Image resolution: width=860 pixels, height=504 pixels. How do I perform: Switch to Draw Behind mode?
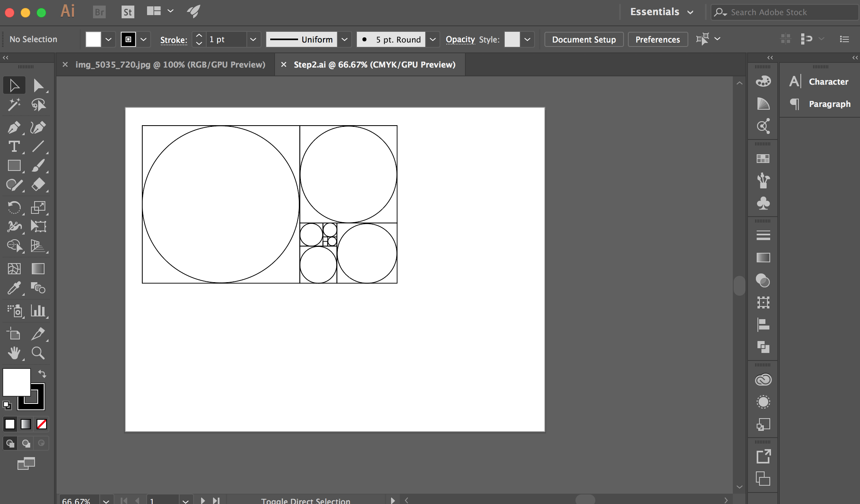click(x=26, y=443)
